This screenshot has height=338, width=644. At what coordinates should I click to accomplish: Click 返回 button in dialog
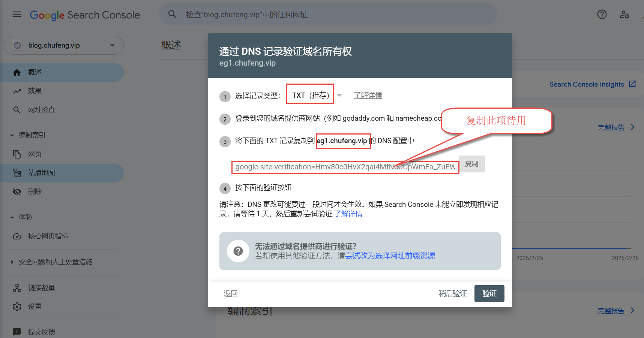pyautogui.click(x=231, y=293)
